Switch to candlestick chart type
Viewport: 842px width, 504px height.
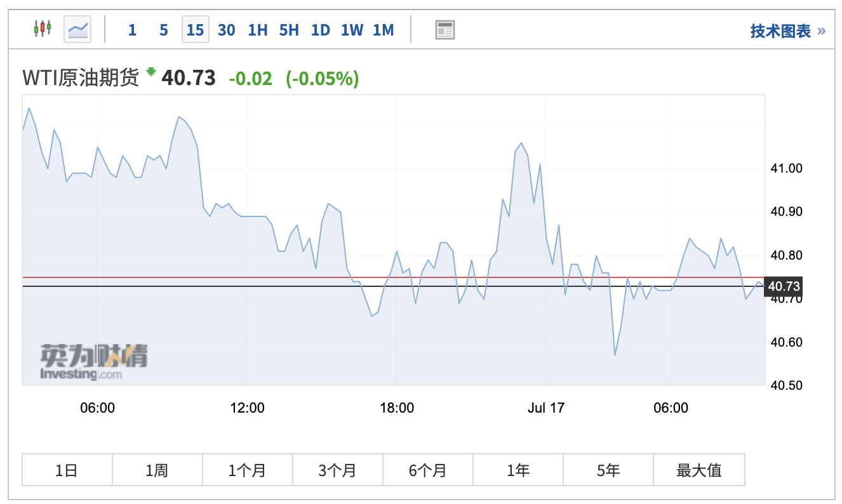pos(43,29)
